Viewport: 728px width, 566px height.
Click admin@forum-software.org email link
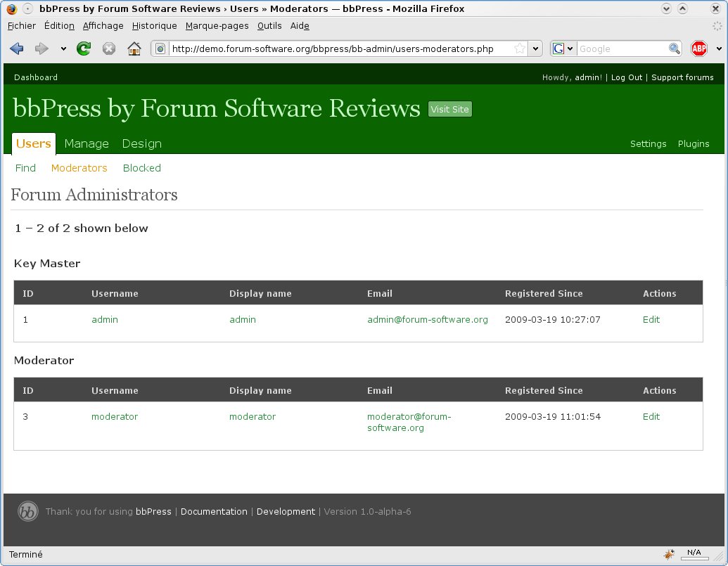[x=427, y=320]
